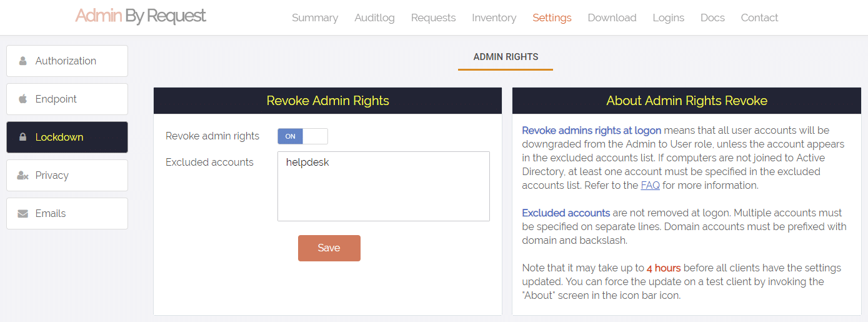Screen dimensions: 868x322
Task: Click the apple icon beside Endpoint
Action: point(23,99)
